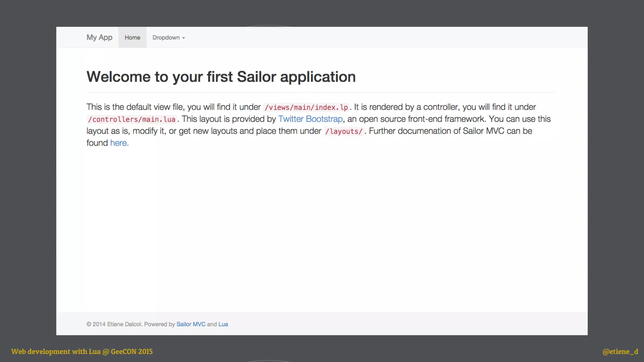Viewport: 644px width, 362px height.
Task: Click the /layouts/ code snippet
Action: (x=344, y=131)
